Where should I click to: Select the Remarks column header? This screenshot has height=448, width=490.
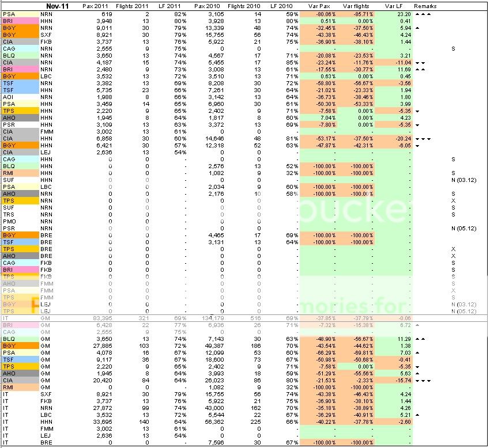pyautogui.click(x=425, y=6)
